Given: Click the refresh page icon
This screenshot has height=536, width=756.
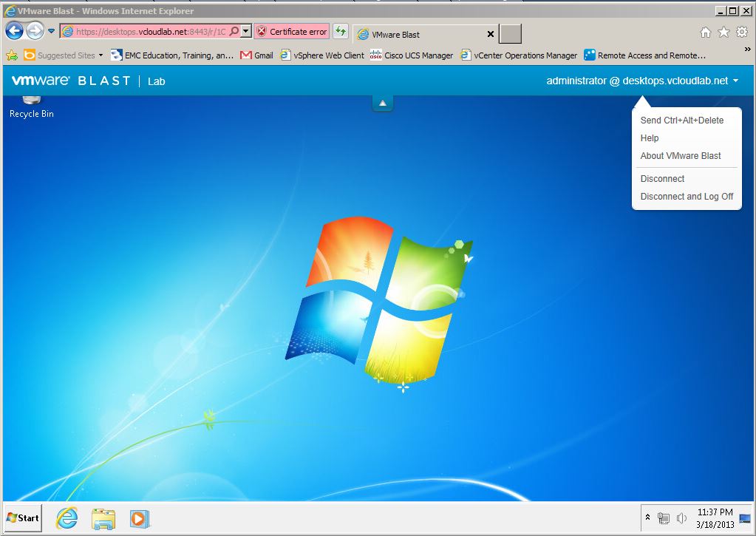Looking at the screenshot, I should (341, 32).
